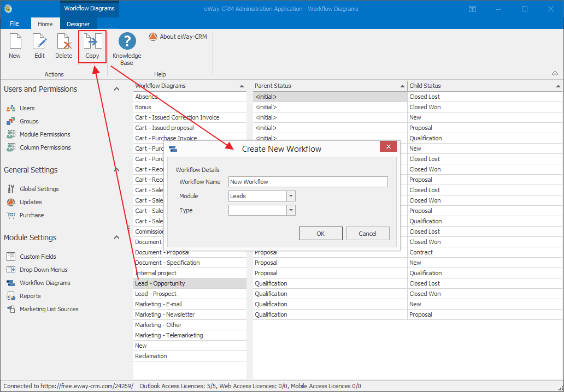Sort by the Parent Status column header
This screenshot has height=392, width=564.
(x=330, y=86)
